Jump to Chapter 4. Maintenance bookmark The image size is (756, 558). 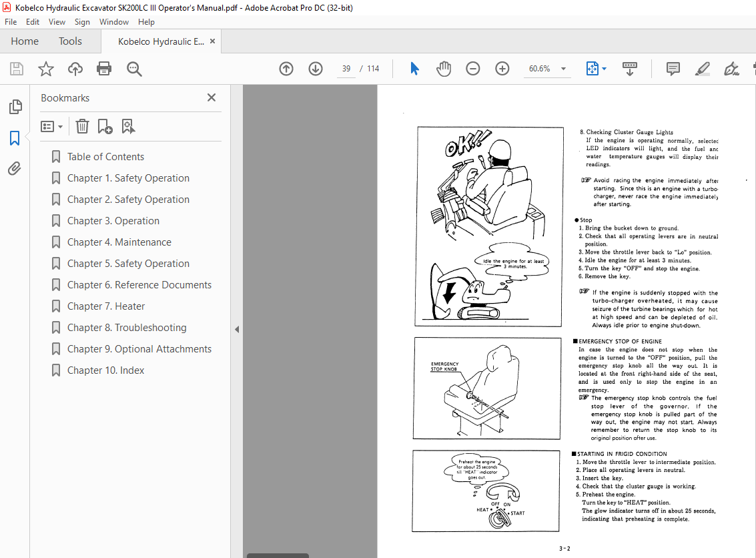pyautogui.click(x=119, y=242)
